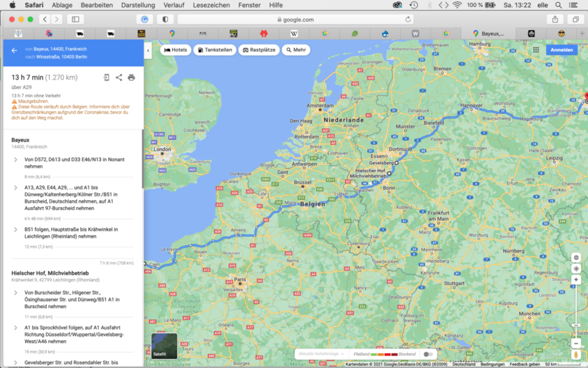Image resolution: width=588 pixels, height=368 pixels.
Task: Open a new Safari tab
Action: tap(582, 33)
